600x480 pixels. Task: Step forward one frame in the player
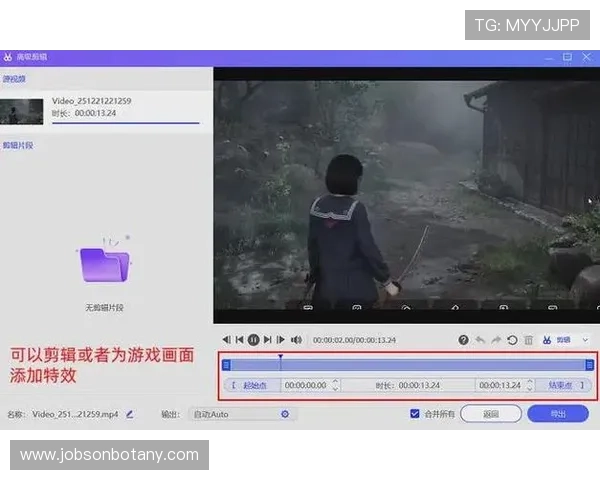pyautogui.click(x=280, y=340)
